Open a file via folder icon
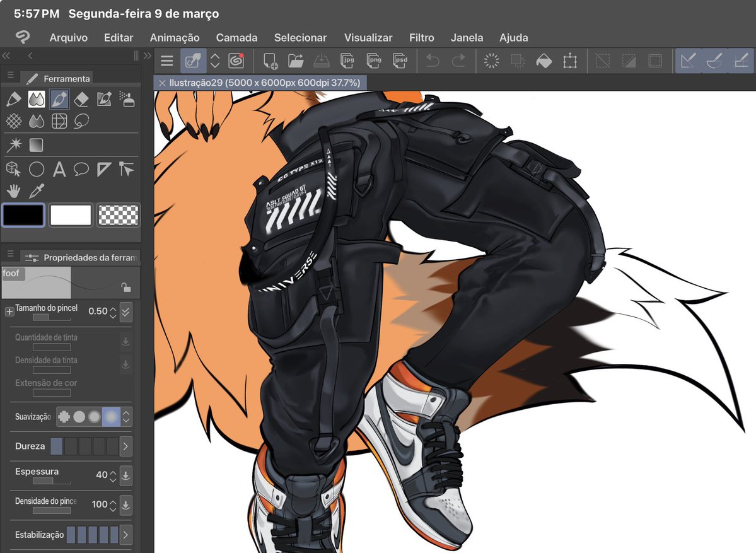The image size is (756, 553). (x=296, y=61)
